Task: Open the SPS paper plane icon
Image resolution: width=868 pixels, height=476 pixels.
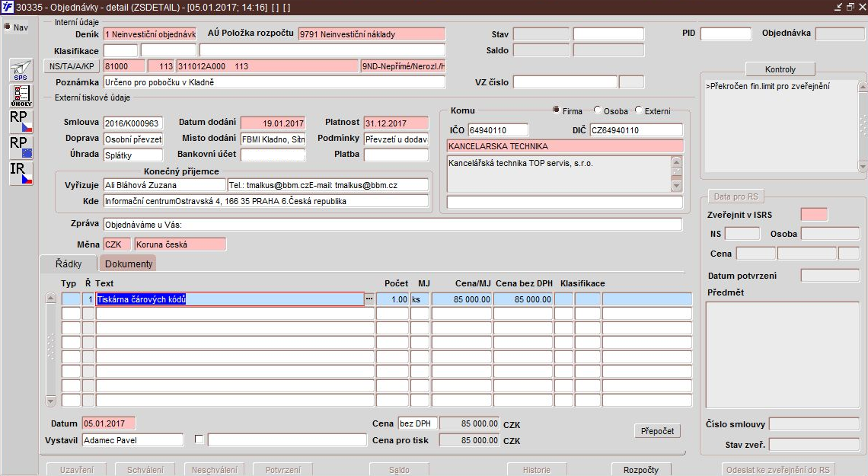Action: [21, 70]
